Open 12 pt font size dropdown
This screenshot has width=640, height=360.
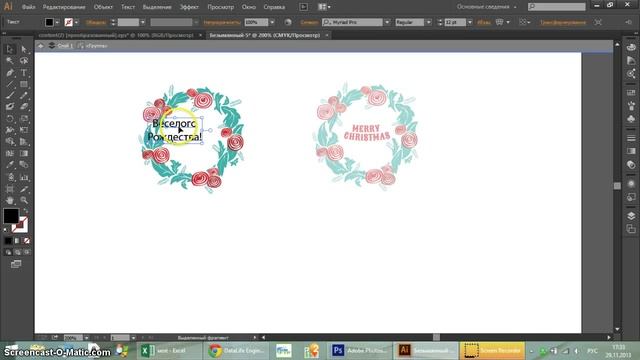[x=470, y=22]
